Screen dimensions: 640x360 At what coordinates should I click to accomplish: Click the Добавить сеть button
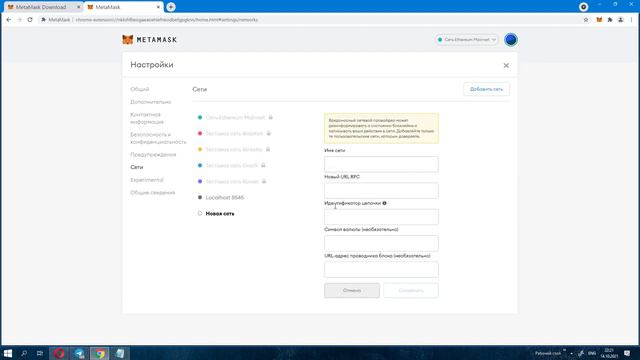[x=486, y=89]
